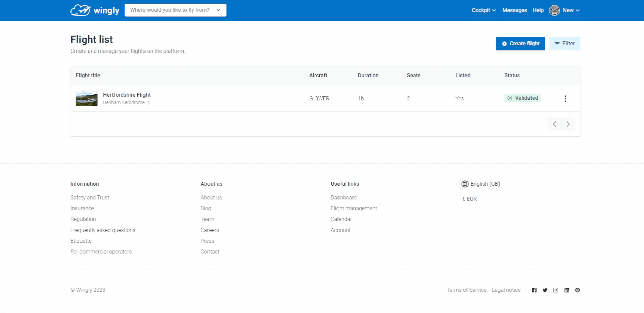Open Terms of Service link
Screen dimensions: 644x313
pos(466,290)
